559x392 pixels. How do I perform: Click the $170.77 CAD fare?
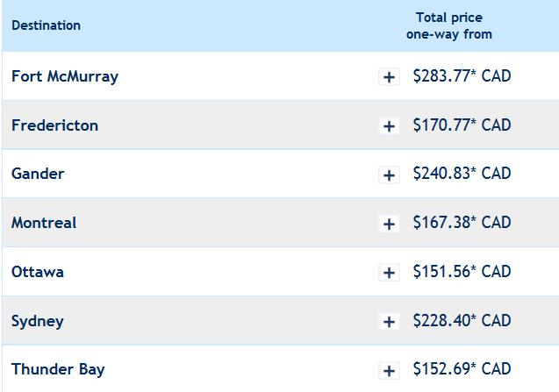click(x=462, y=125)
